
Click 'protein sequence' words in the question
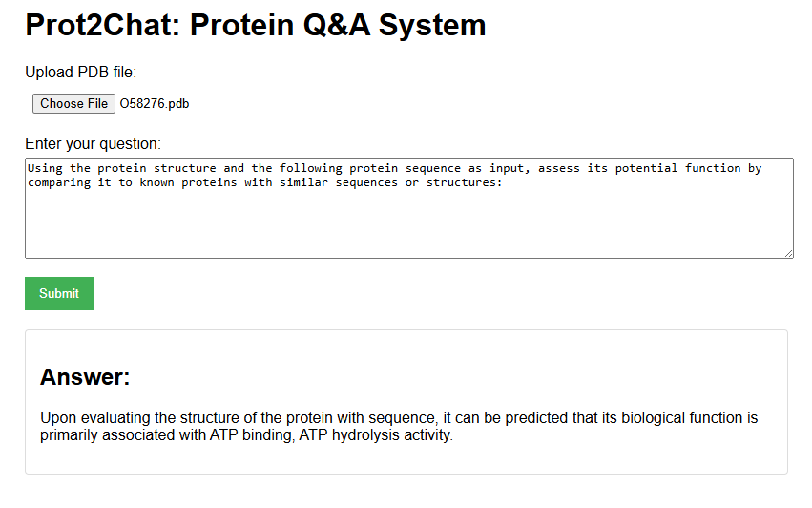click(405, 168)
